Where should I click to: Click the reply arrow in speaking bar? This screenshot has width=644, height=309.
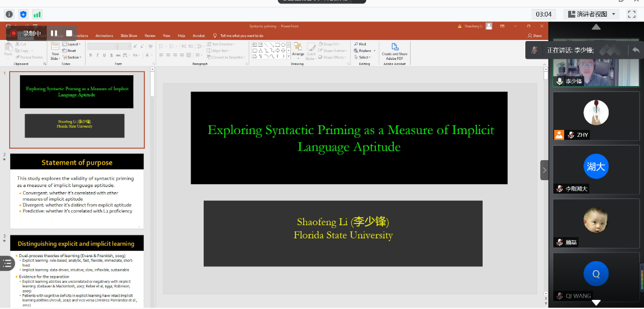point(635,50)
